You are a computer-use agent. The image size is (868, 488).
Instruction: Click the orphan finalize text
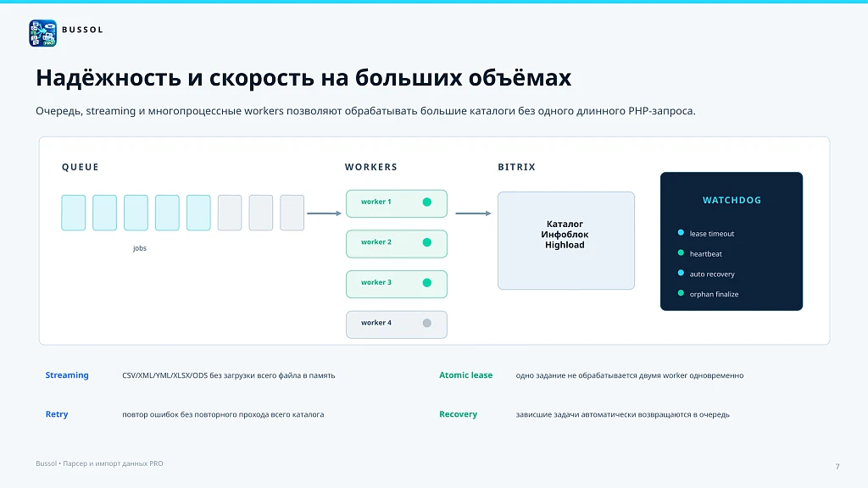pyautogui.click(x=714, y=294)
